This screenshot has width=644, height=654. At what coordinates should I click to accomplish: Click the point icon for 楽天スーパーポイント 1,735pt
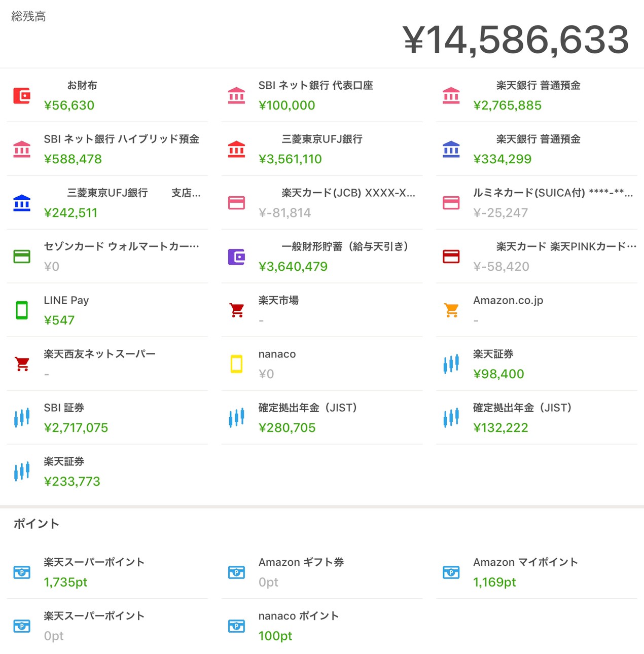click(x=22, y=572)
